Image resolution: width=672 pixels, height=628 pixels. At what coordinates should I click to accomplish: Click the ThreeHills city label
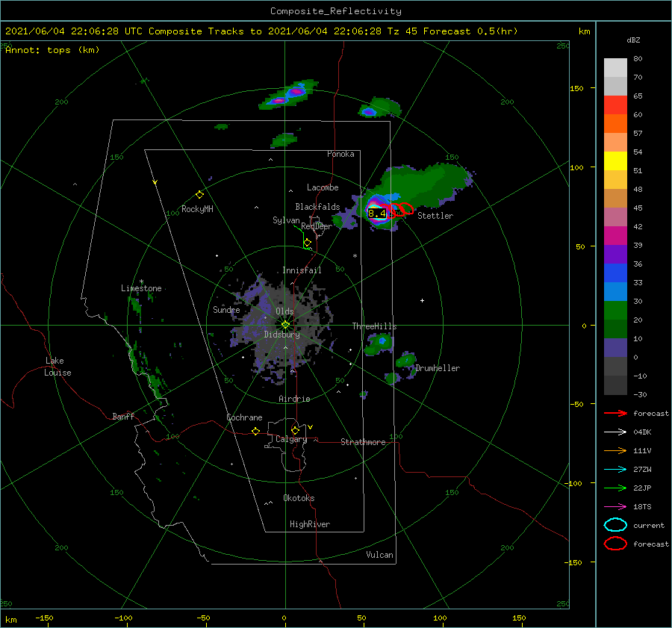[x=375, y=326]
